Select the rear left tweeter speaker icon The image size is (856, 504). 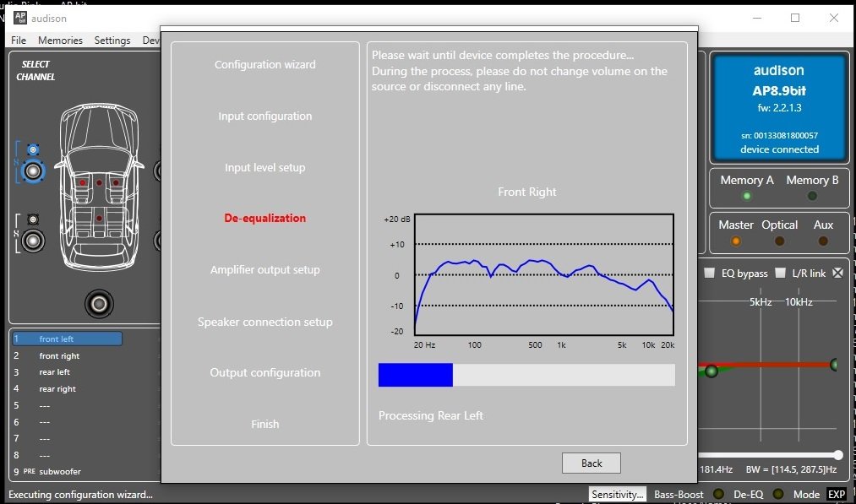(33, 219)
